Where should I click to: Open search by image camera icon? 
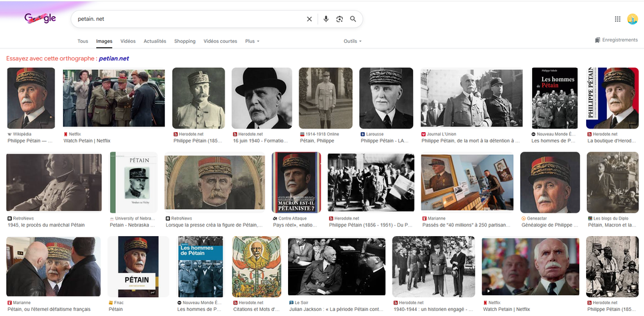coord(340,19)
